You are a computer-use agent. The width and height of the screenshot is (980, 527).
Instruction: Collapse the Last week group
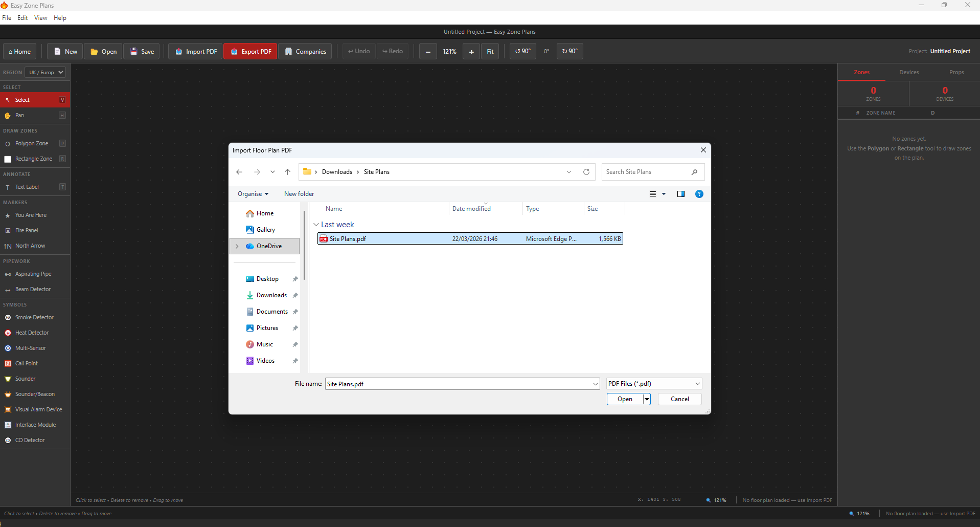pyautogui.click(x=316, y=225)
